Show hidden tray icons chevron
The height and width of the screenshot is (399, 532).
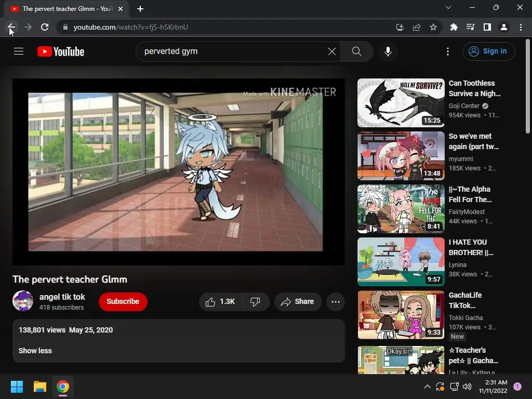(428, 387)
